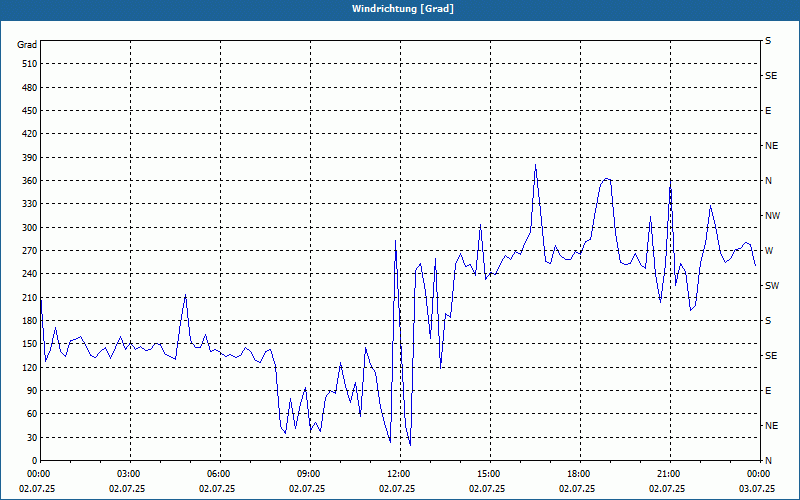Screen dimensions: 800x500
Task: Select the 02.07.25 date beneath 03:00
Action: (127, 488)
